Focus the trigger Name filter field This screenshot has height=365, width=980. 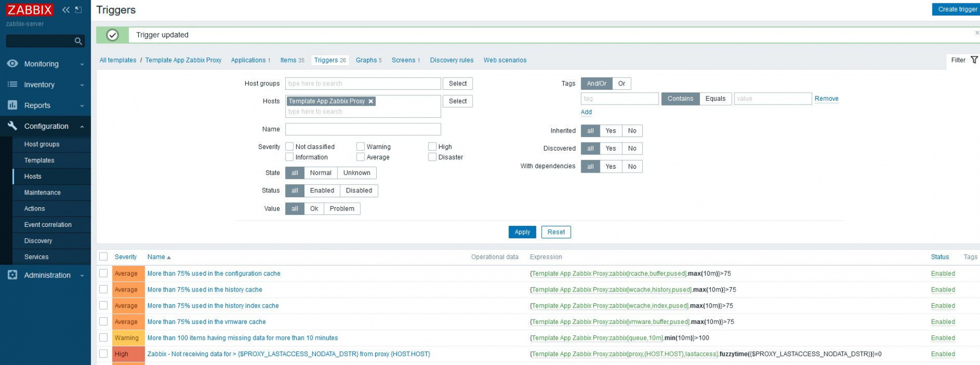[x=363, y=129]
